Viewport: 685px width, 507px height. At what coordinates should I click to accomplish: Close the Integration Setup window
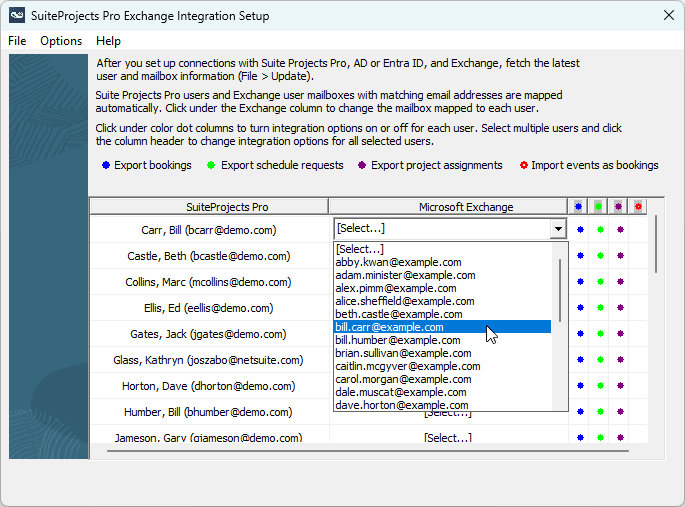[x=668, y=16]
